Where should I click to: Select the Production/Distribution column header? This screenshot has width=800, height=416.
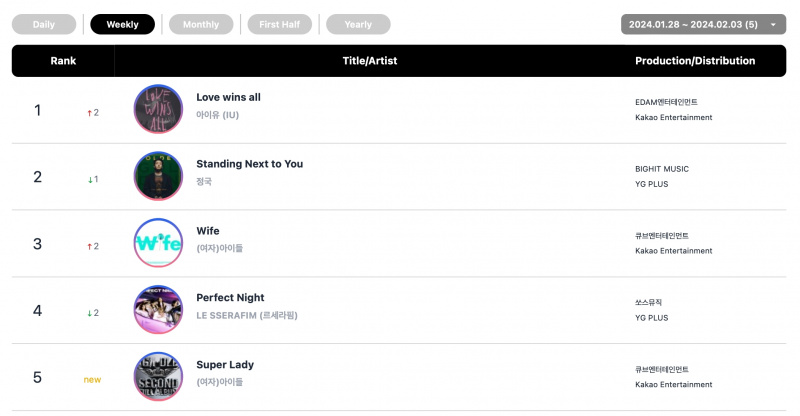click(x=695, y=61)
